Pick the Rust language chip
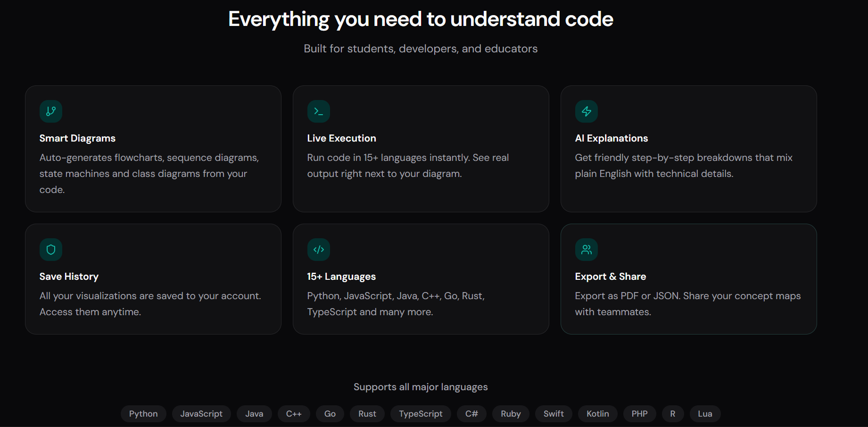Viewport: 868px width, 427px height. tap(367, 414)
